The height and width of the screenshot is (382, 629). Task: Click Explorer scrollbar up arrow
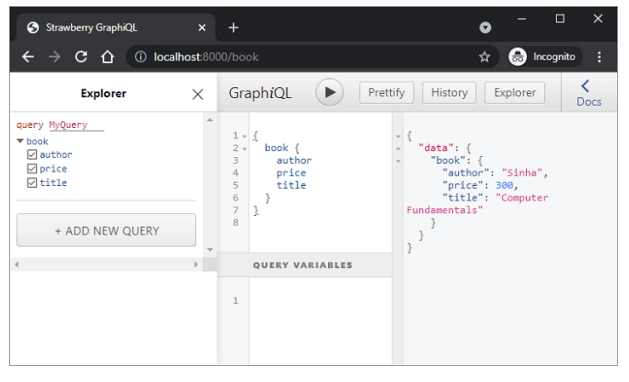click(210, 120)
